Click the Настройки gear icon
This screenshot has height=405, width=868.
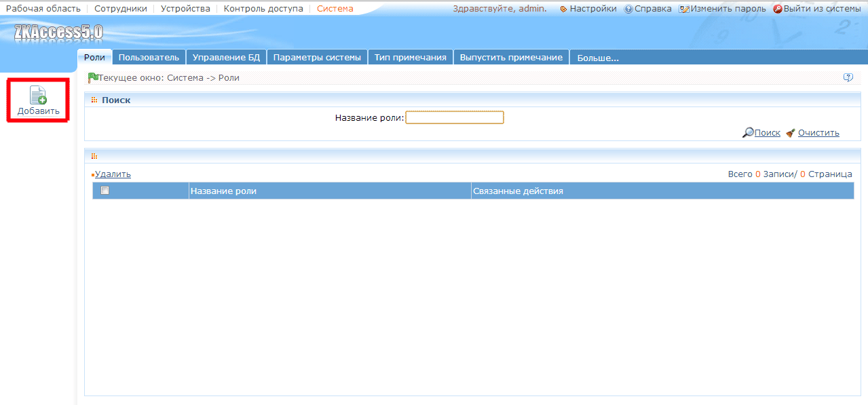pyautogui.click(x=563, y=9)
